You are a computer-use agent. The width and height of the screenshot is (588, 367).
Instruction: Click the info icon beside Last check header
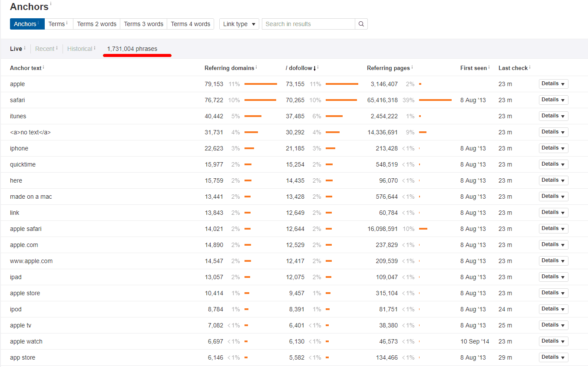click(x=529, y=66)
